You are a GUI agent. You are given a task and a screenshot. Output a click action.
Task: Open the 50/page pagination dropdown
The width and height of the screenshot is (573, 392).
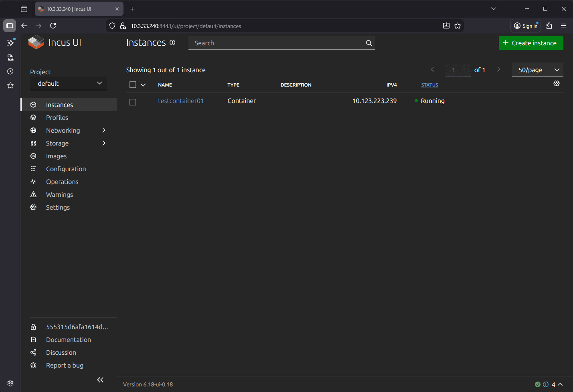pyautogui.click(x=537, y=69)
